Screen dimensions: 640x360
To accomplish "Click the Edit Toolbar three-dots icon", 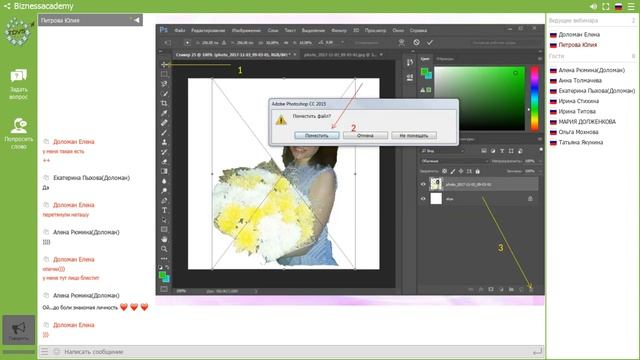I will click(164, 258).
